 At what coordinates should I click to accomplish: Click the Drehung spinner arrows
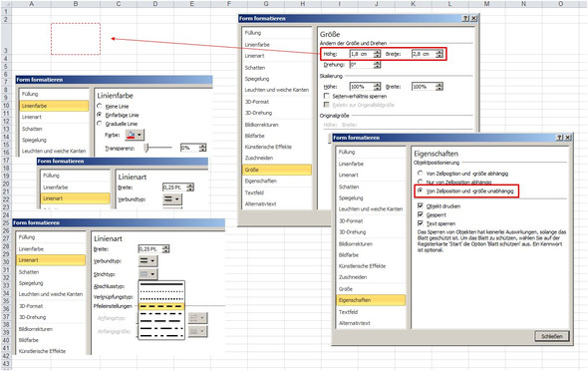tap(378, 65)
